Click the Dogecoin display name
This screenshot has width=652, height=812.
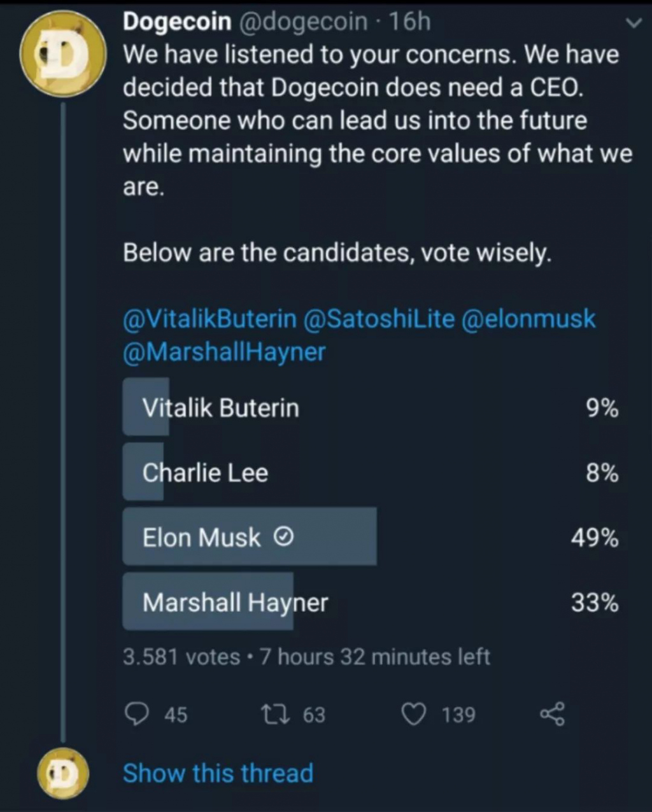click(177, 22)
